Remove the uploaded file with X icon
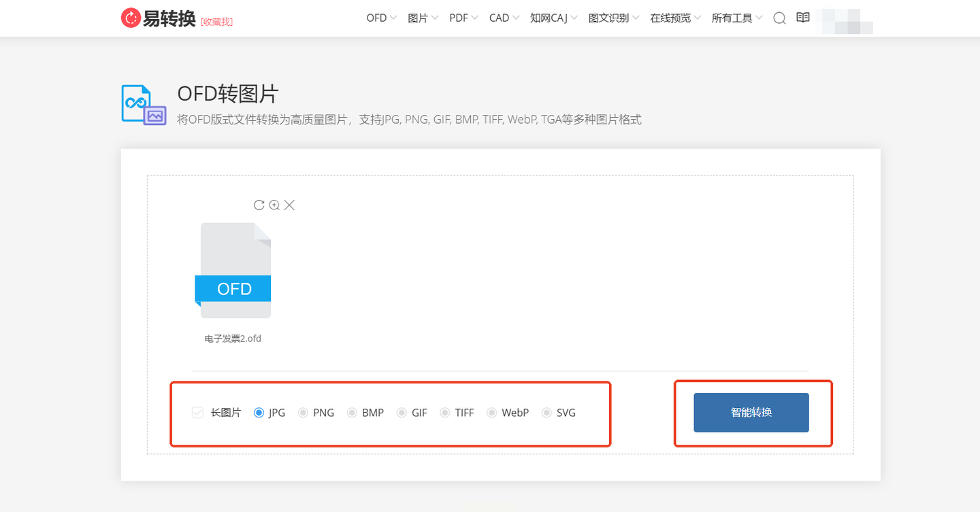This screenshot has height=512, width=980. point(289,205)
